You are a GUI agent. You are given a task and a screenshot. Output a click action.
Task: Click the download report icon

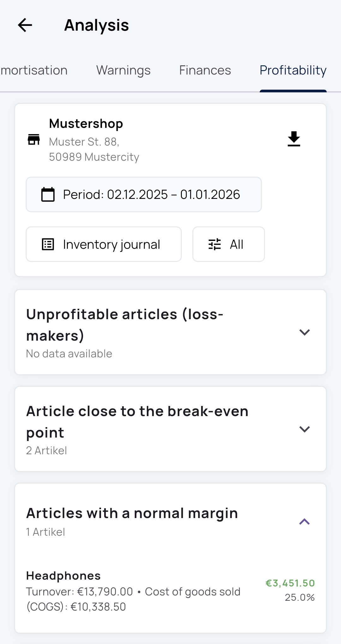294,139
